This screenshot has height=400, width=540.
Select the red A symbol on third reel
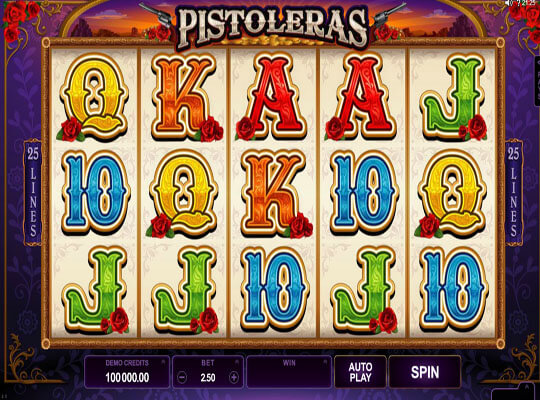(x=271, y=96)
